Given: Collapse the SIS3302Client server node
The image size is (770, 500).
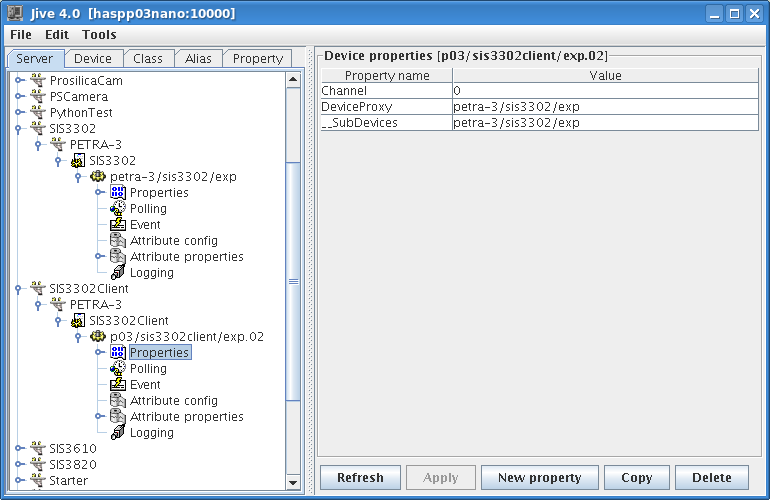Looking at the screenshot, I should pos(18,289).
